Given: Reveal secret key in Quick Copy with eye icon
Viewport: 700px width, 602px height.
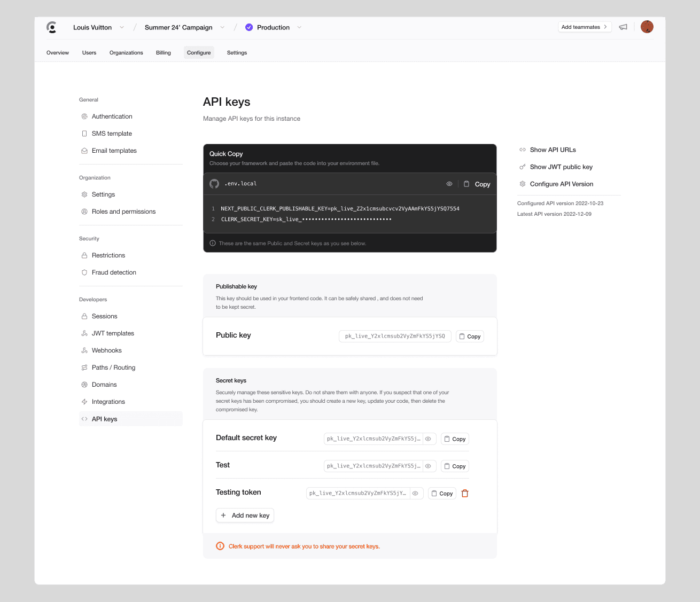Looking at the screenshot, I should click(x=449, y=184).
